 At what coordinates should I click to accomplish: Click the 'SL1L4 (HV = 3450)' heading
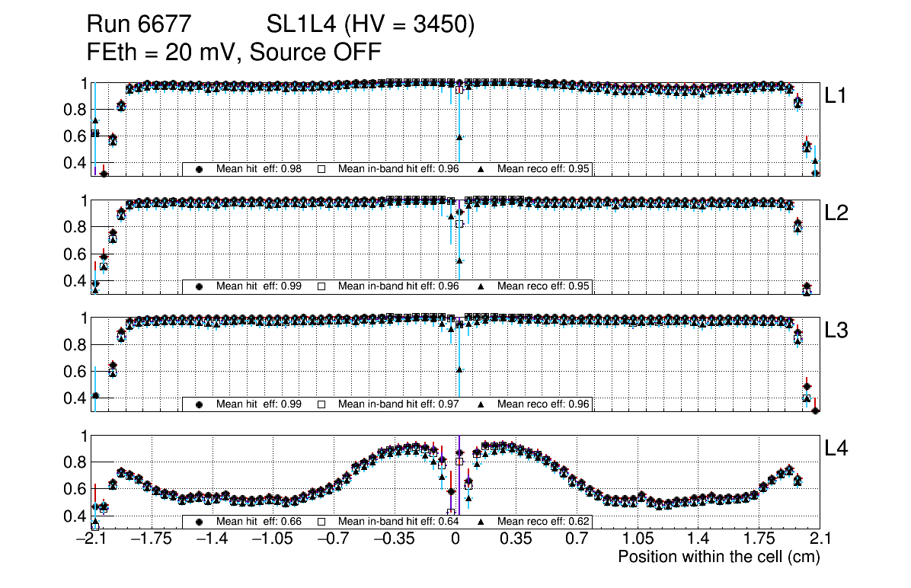370,26
